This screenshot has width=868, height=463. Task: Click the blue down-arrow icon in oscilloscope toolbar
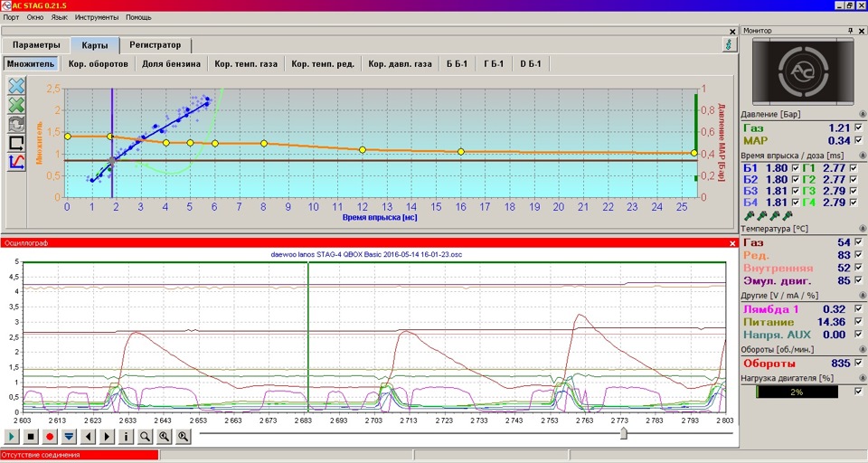pyautogui.click(x=69, y=437)
